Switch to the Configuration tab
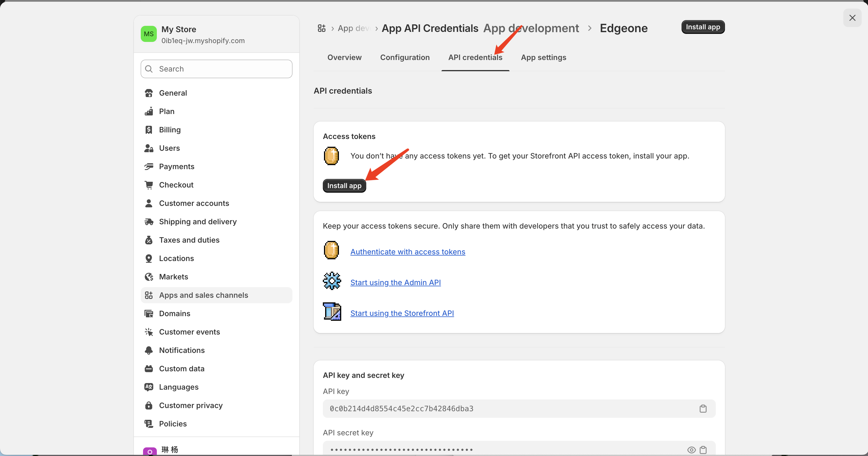 tap(405, 57)
